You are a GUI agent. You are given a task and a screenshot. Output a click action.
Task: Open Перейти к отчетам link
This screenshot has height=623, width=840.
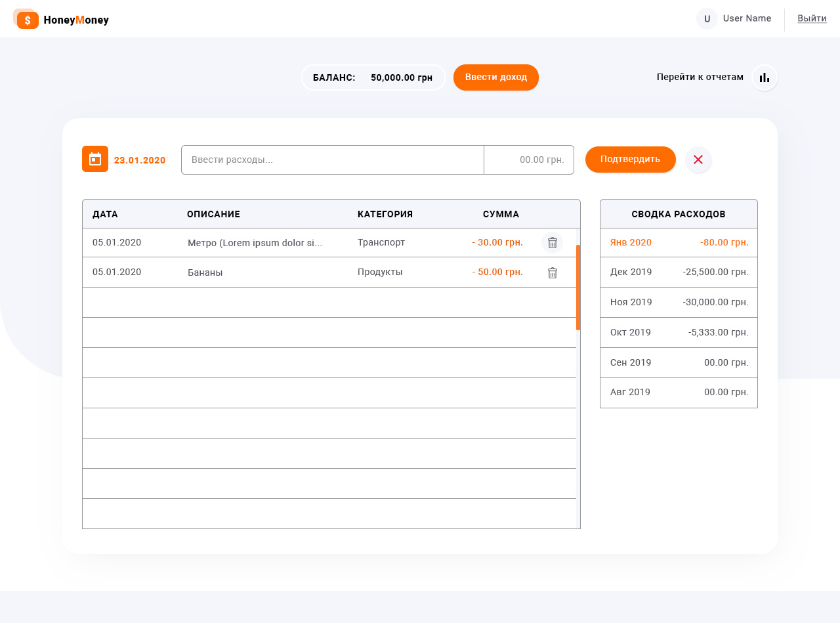[700, 77]
